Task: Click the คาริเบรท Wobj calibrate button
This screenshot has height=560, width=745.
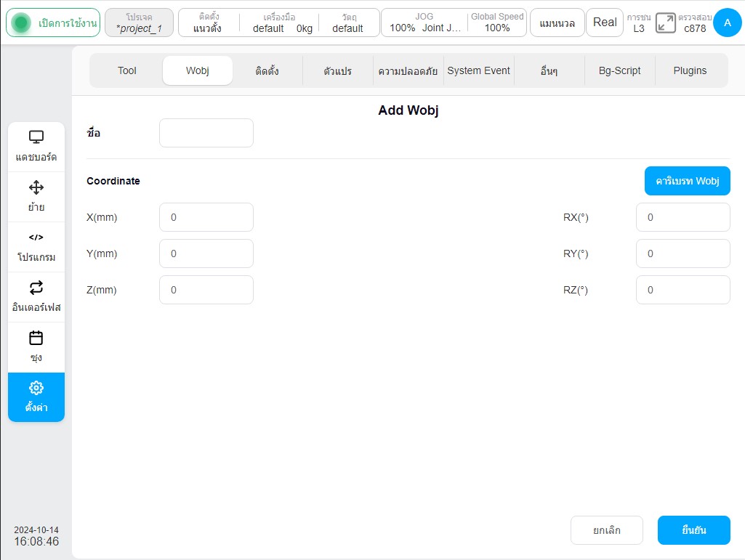Action: pos(687,181)
